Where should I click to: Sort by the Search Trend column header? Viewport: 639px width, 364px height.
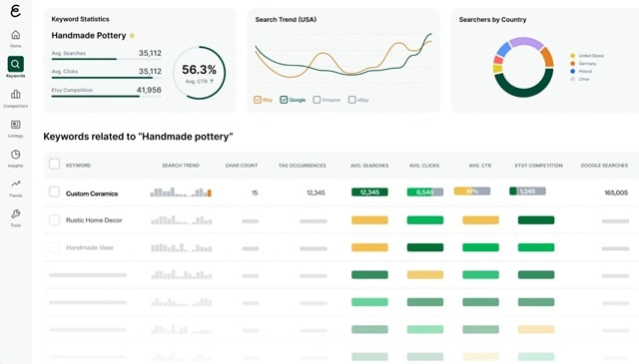click(181, 166)
